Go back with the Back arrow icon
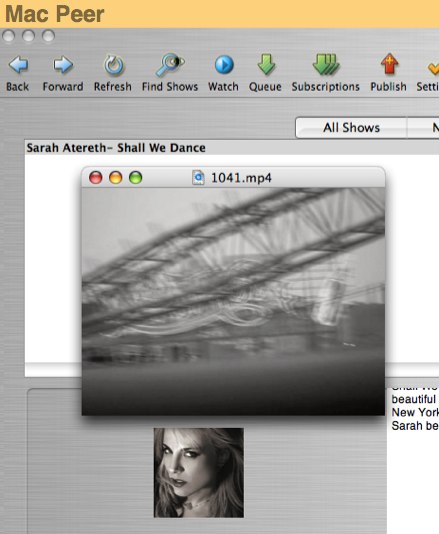This screenshot has height=534, width=439. click(18, 64)
